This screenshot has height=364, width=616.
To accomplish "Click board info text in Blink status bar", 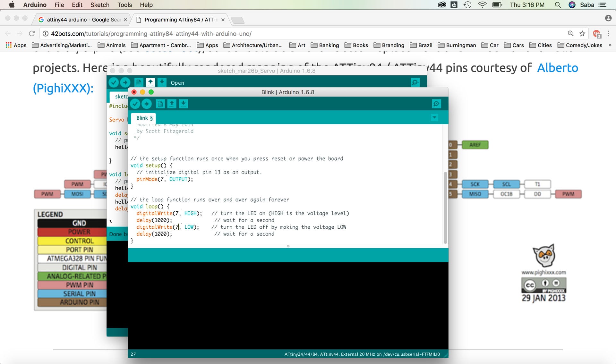I will click(x=362, y=354).
